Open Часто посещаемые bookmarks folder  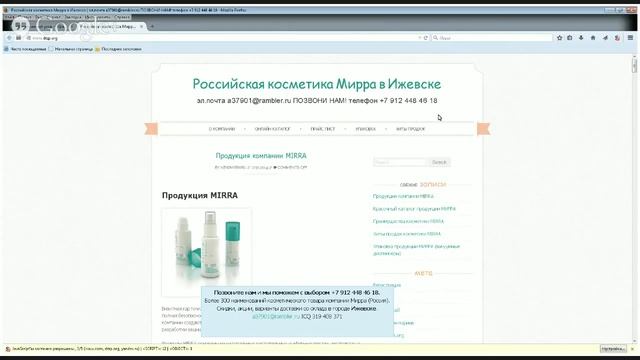click(x=25, y=49)
